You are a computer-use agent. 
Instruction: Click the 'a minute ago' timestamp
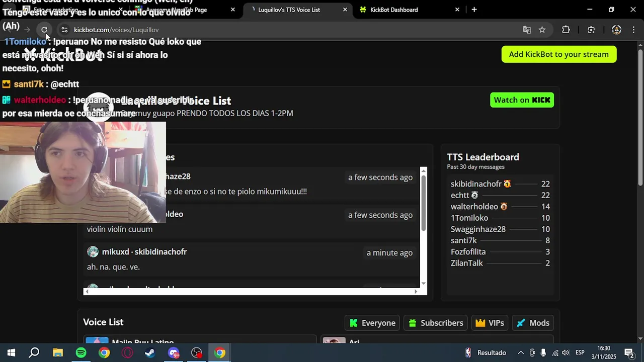389,253
